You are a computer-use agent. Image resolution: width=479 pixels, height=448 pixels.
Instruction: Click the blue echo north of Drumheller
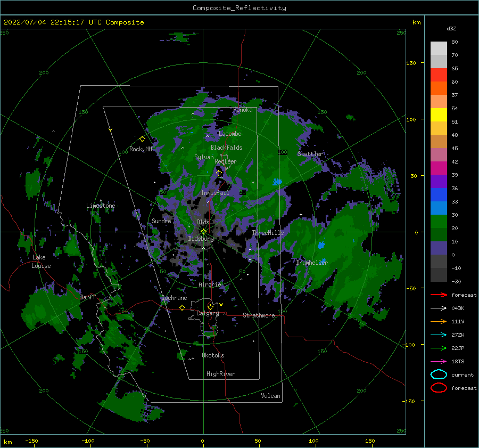321,245
